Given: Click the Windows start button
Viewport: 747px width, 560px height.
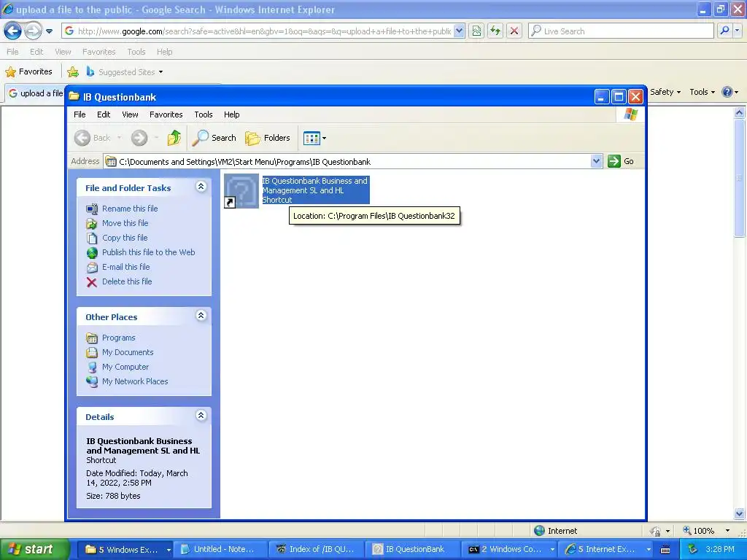Looking at the screenshot, I should [x=35, y=549].
